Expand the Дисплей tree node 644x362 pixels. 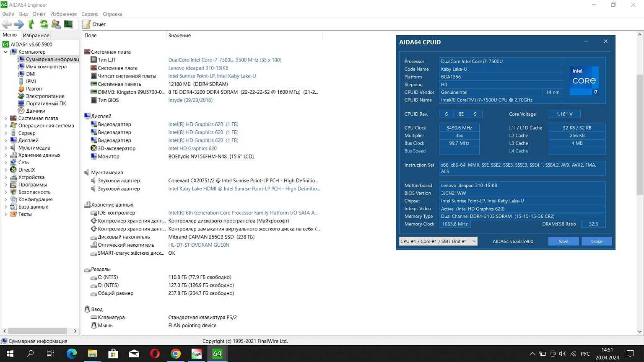[5, 140]
